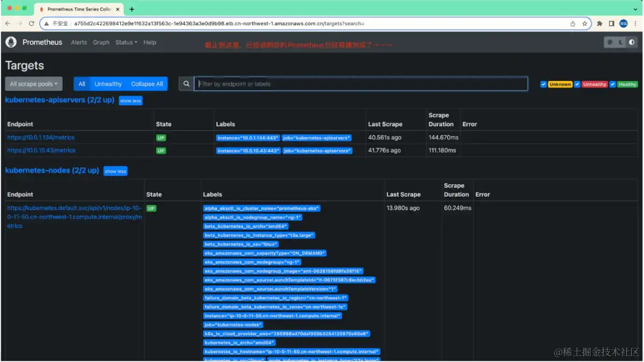Click the k8s_io_cloud_provider_aws label
The width and height of the screenshot is (644, 362).
(287, 334)
